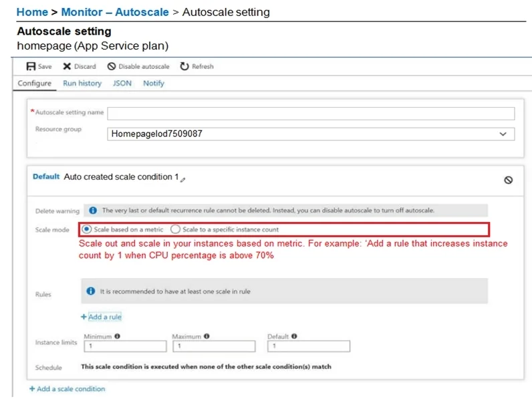
Task: Click the info icon in the Rules recommendation
Action: 91,291
